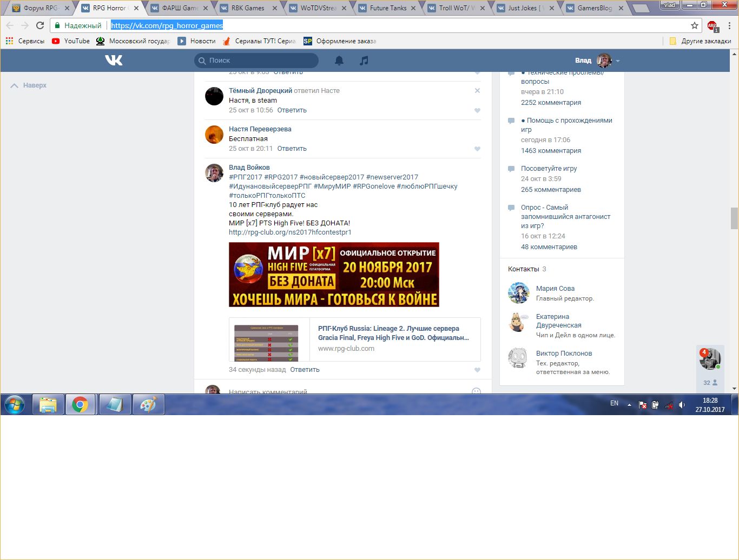Like Влад Войков's comment with the heart
Viewport: 739px width, 560px height.
[477, 370]
